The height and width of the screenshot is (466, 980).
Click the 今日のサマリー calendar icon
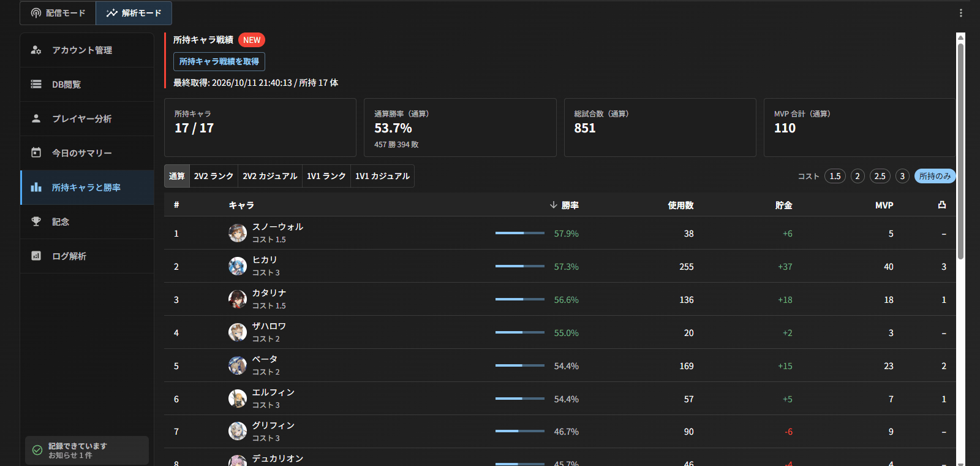point(36,153)
